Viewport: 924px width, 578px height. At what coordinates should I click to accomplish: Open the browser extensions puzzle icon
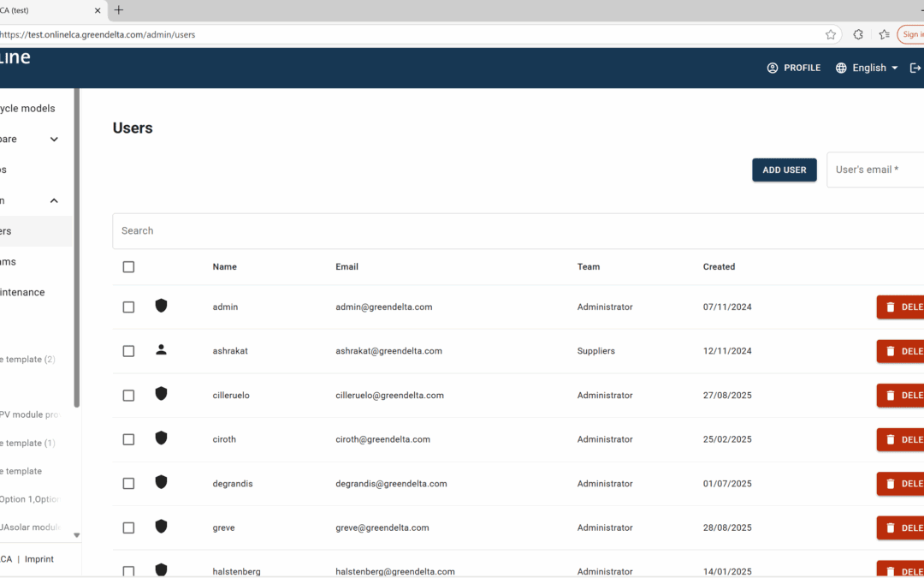coord(858,35)
